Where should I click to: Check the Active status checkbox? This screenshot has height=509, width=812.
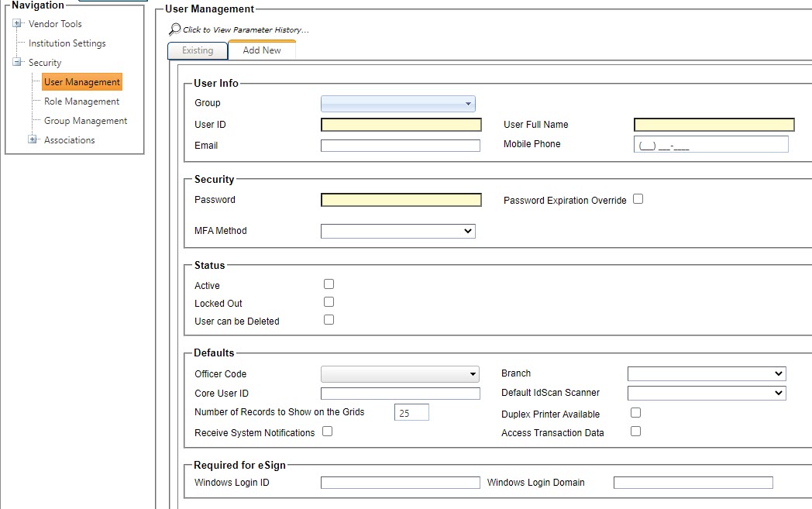click(x=329, y=284)
